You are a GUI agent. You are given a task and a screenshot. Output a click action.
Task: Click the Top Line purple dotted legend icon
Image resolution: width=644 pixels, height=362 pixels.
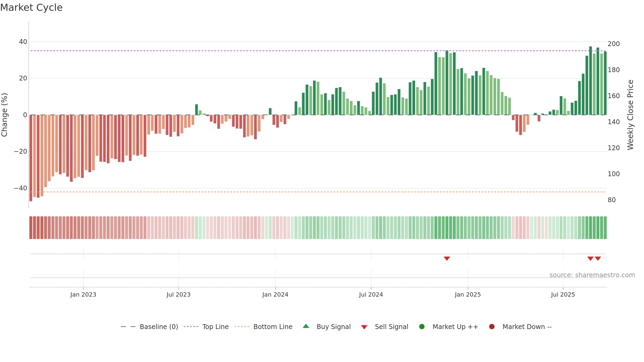(x=191, y=327)
